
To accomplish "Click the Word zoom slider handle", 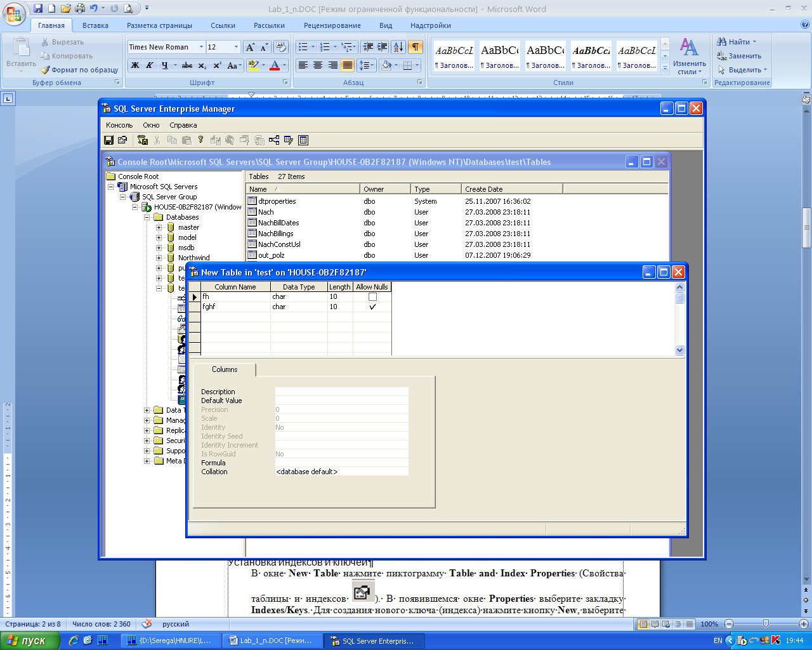I will pos(766,624).
